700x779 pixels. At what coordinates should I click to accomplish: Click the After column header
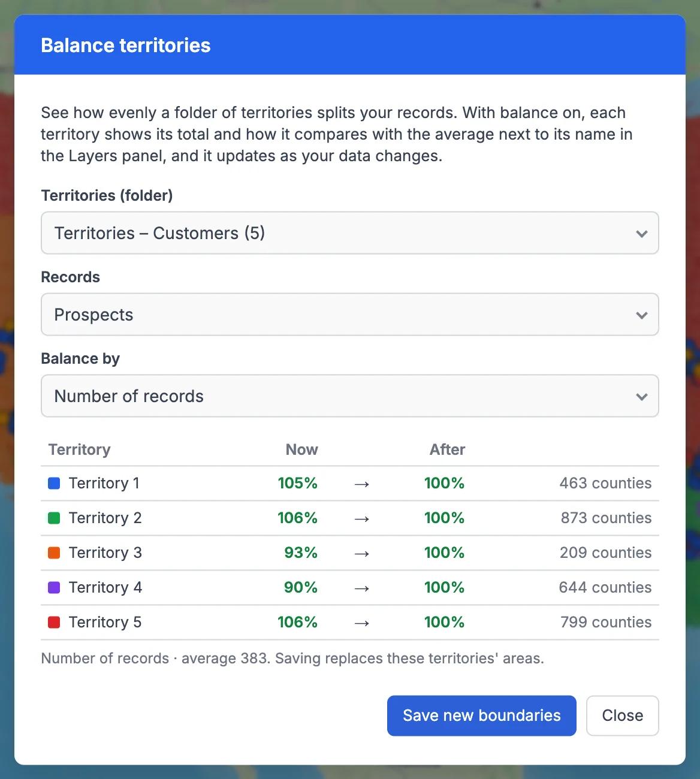[448, 449]
